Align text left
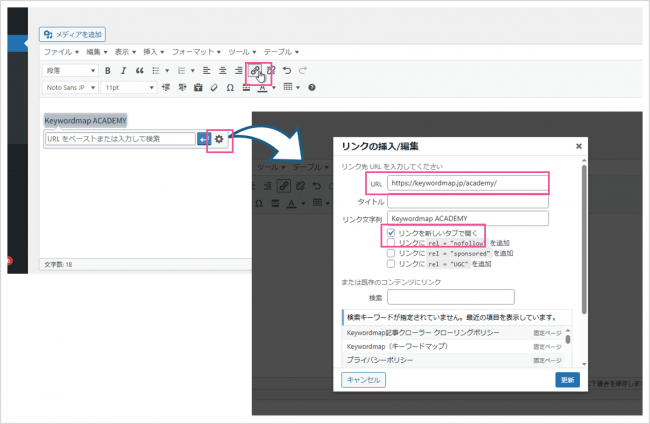This screenshot has width=650, height=424. click(x=206, y=70)
